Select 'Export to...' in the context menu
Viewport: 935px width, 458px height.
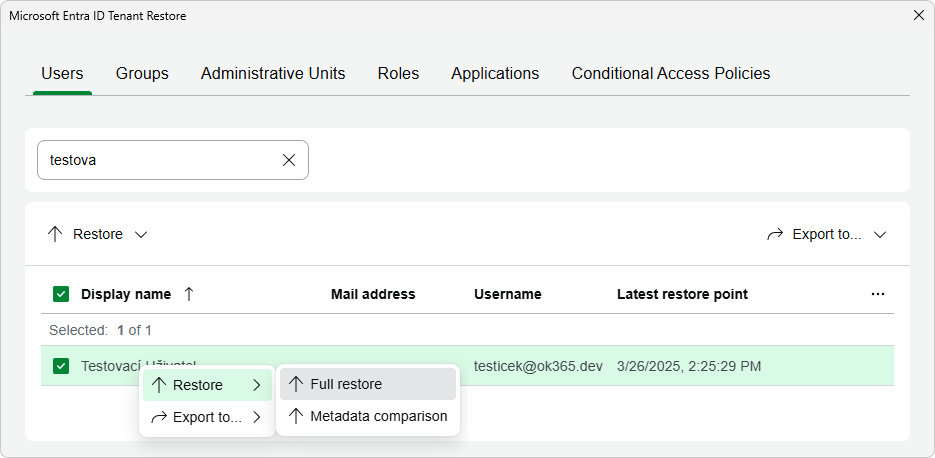pyautogui.click(x=207, y=417)
